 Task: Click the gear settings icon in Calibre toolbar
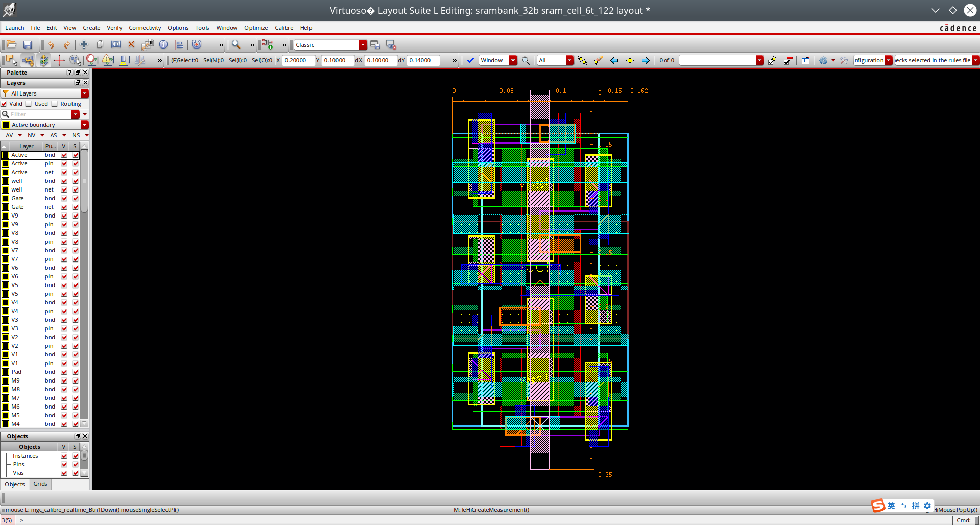(x=823, y=60)
